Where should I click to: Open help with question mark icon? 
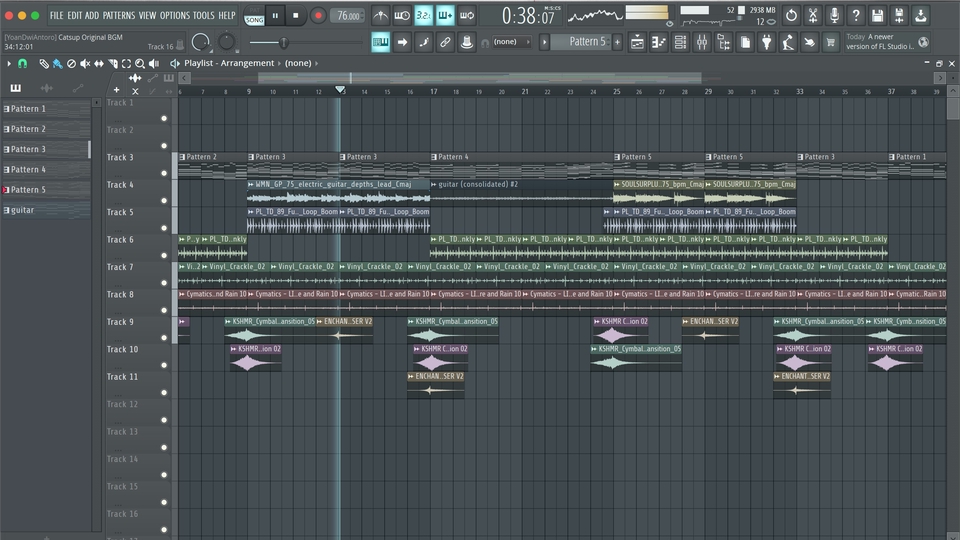pyautogui.click(x=856, y=16)
